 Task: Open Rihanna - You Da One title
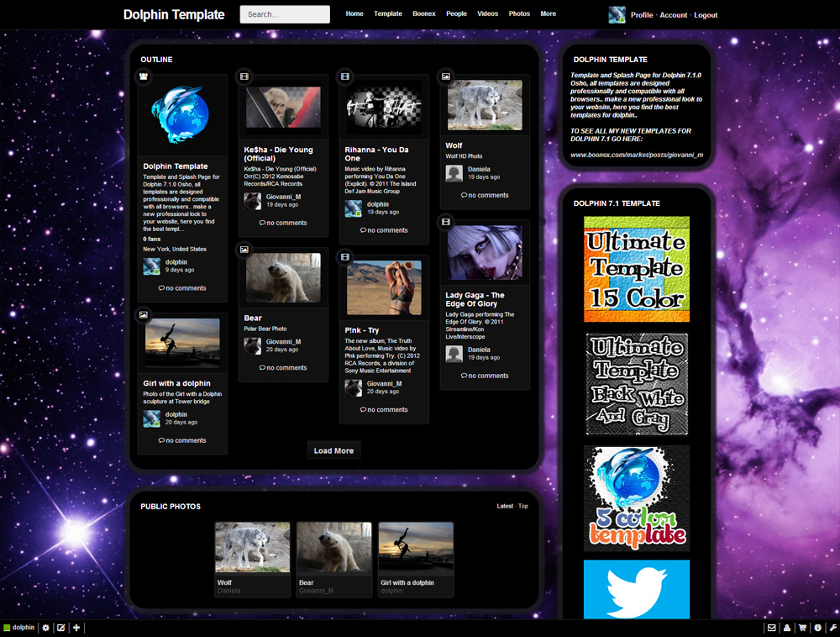(376, 154)
